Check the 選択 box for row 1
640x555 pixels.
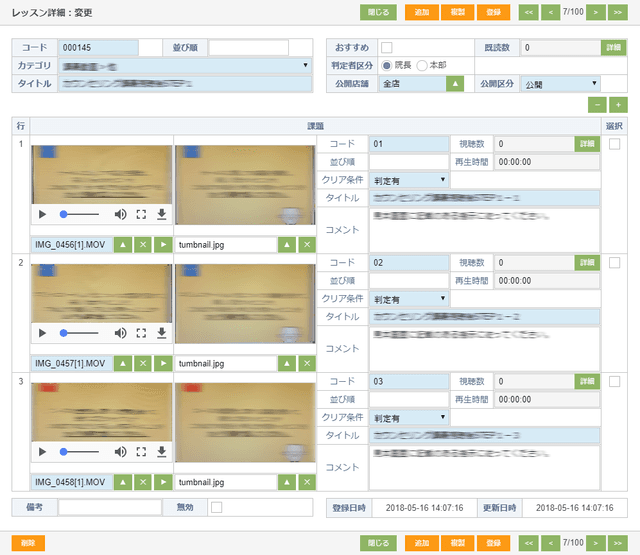coord(614,144)
